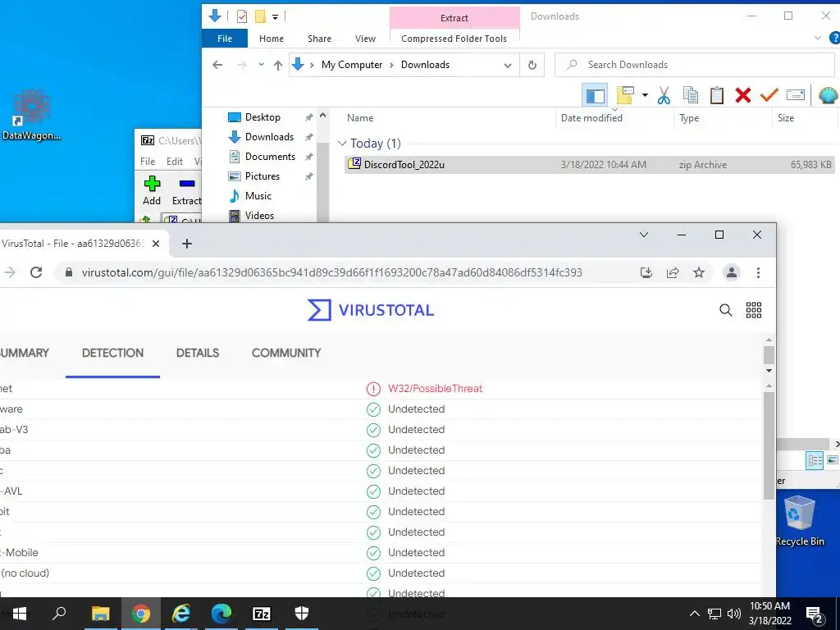Click the VirusTotal search magnifier icon
This screenshot has width=840, height=630.
725,309
